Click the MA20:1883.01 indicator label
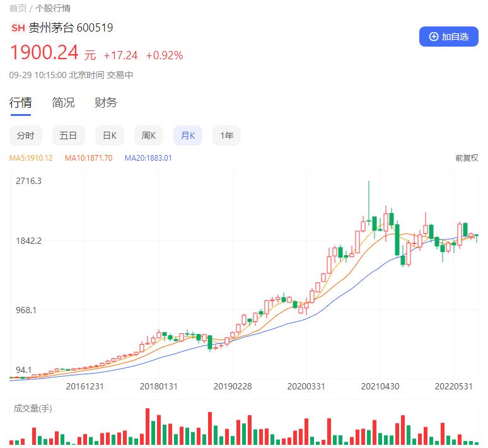This screenshot has width=488, height=448. click(148, 158)
